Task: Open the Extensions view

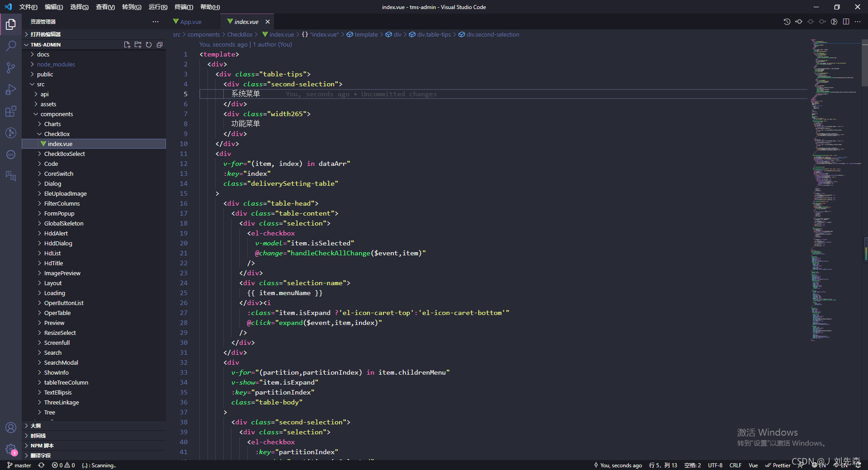Action: [x=11, y=111]
